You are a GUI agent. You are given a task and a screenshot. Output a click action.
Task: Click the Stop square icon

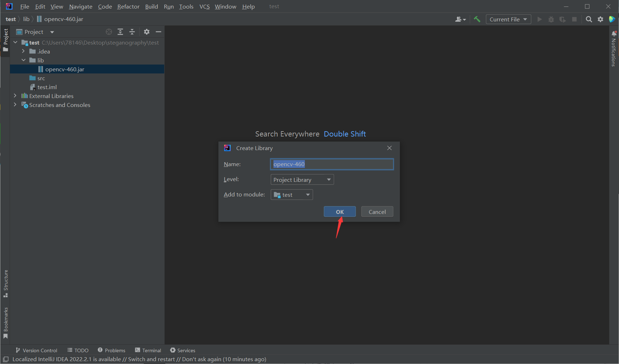click(x=574, y=19)
